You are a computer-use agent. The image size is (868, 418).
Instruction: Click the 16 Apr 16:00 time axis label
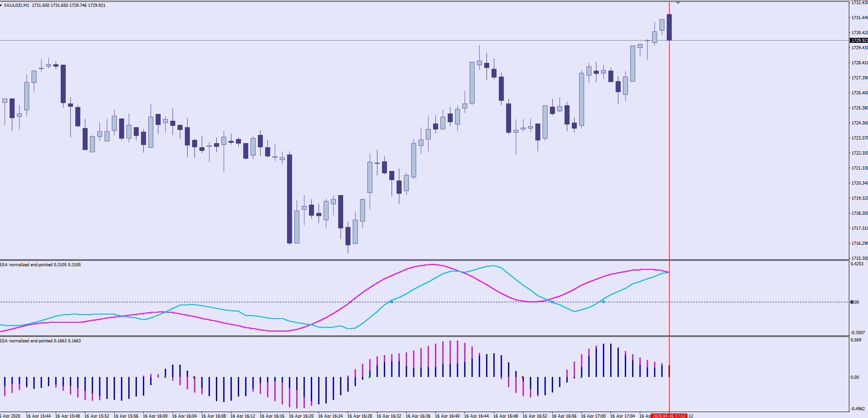155,416
